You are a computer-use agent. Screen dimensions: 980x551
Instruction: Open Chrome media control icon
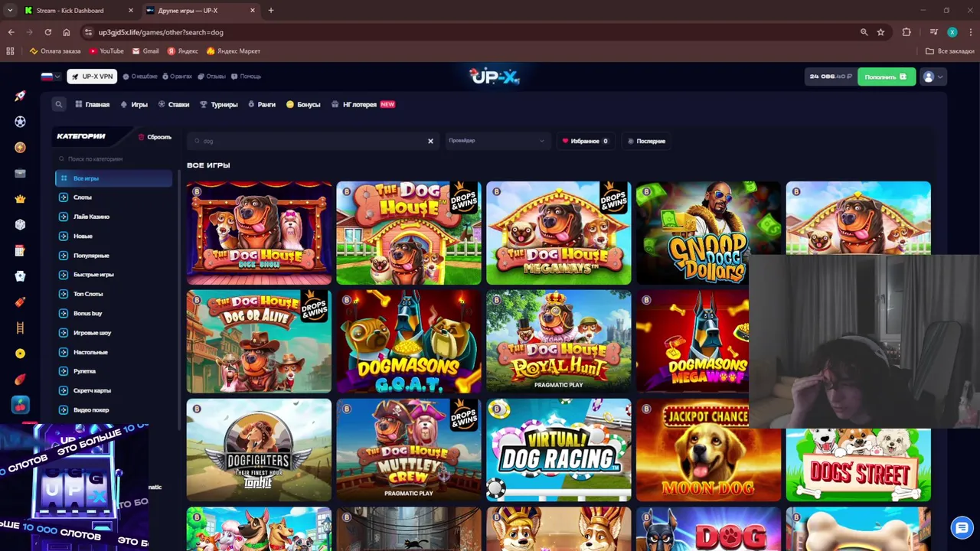(933, 32)
